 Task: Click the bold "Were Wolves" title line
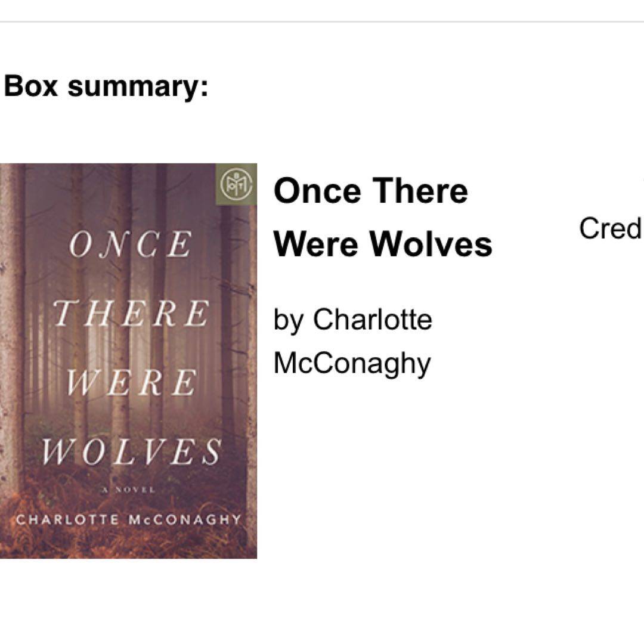[x=383, y=244]
